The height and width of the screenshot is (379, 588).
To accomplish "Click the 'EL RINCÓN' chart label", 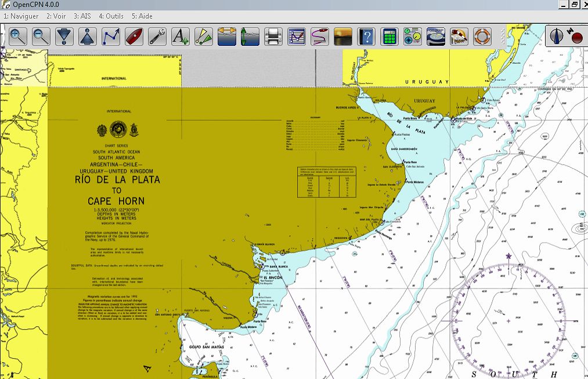I will (273, 278).
